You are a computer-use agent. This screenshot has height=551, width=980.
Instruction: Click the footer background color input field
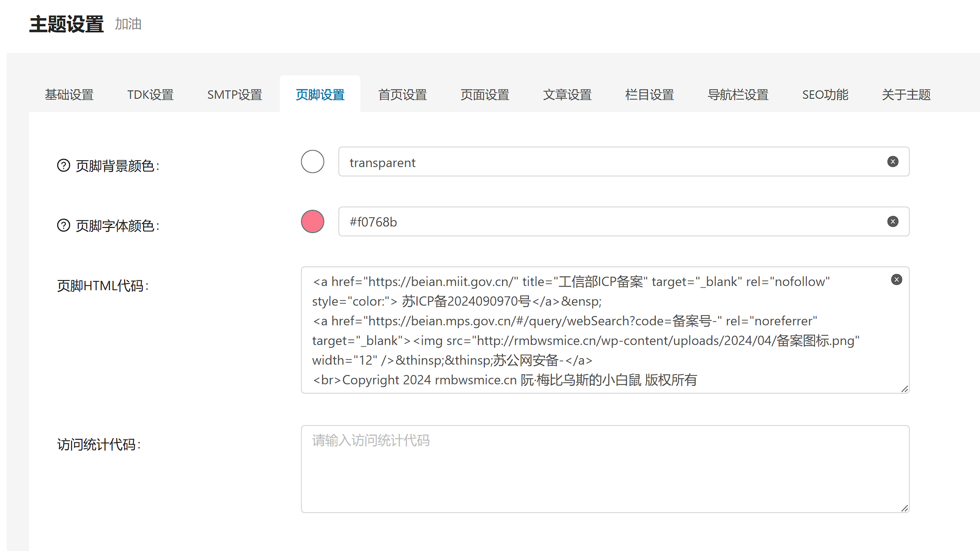624,162
